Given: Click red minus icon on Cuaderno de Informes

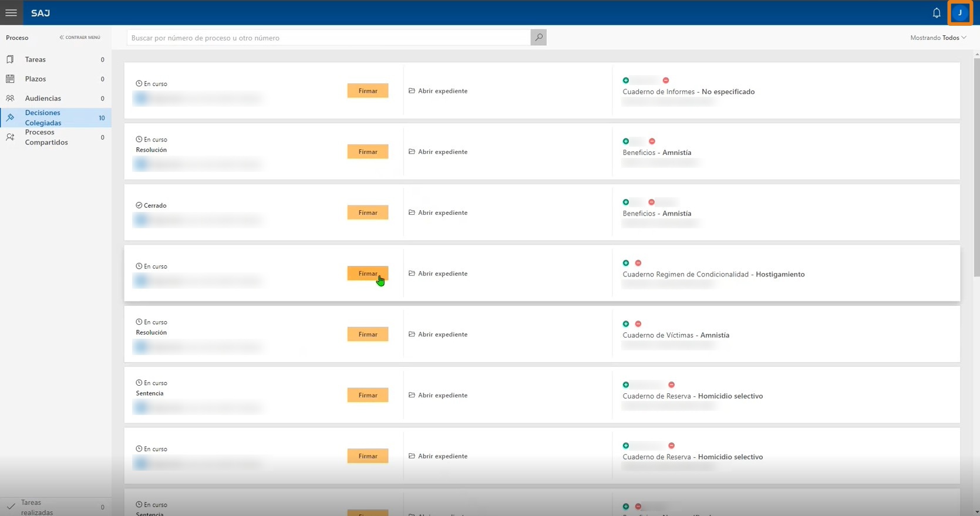Looking at the screenshot, I should [666, 80].
